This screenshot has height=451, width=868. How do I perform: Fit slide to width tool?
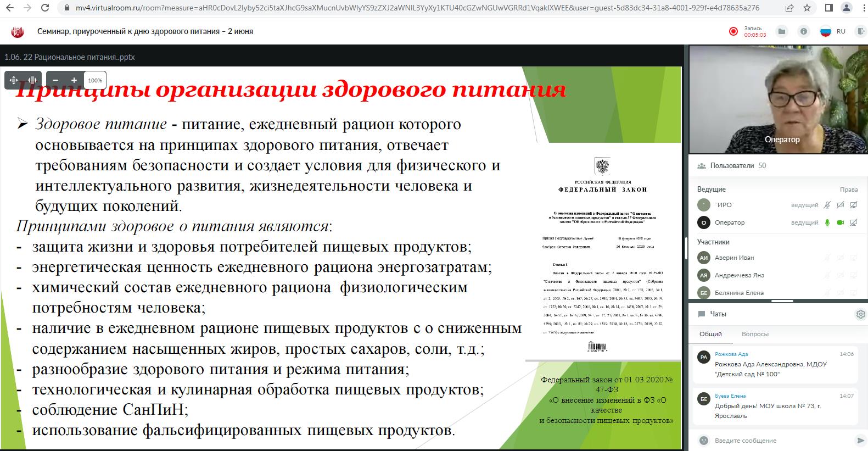coord(32,80)
